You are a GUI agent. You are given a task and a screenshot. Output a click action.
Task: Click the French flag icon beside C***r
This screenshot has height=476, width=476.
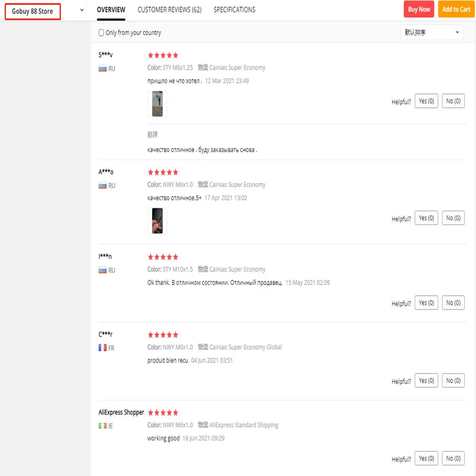102,348
